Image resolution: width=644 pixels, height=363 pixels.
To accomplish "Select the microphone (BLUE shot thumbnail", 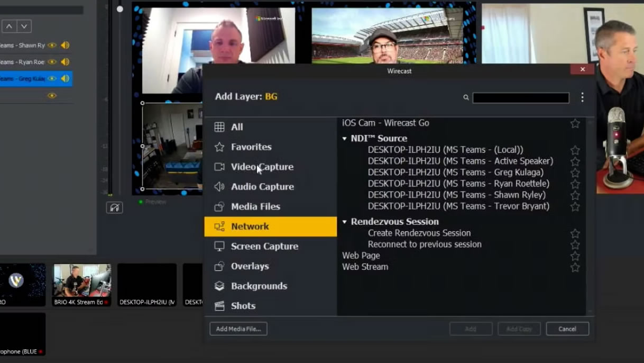I will [22, 334].
